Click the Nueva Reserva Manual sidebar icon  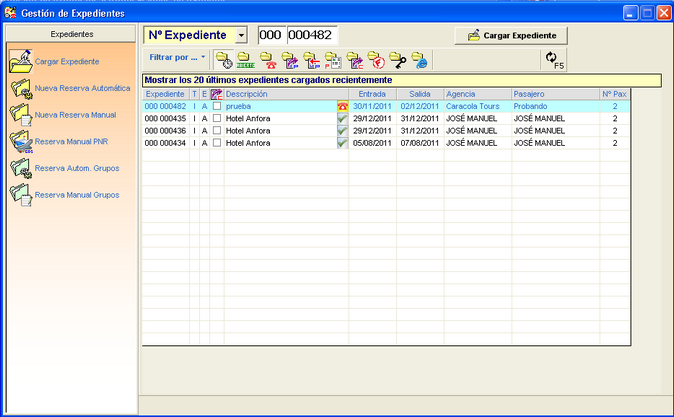click(x=21, y=115)
